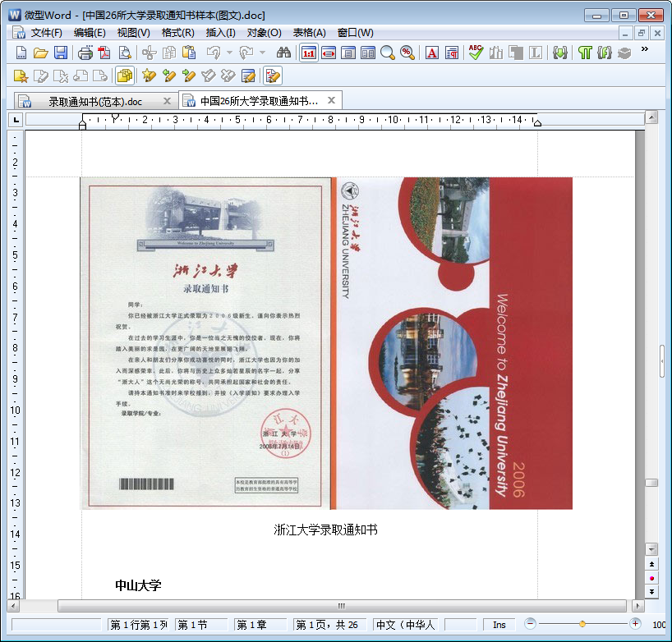Adjust the zoom slider handle
This screenshot has width=672, height=642.
pos(582,624)
